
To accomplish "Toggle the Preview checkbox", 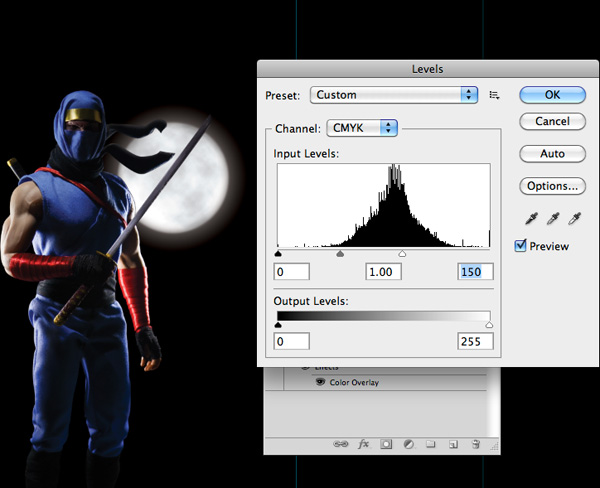I will [520, 246].
